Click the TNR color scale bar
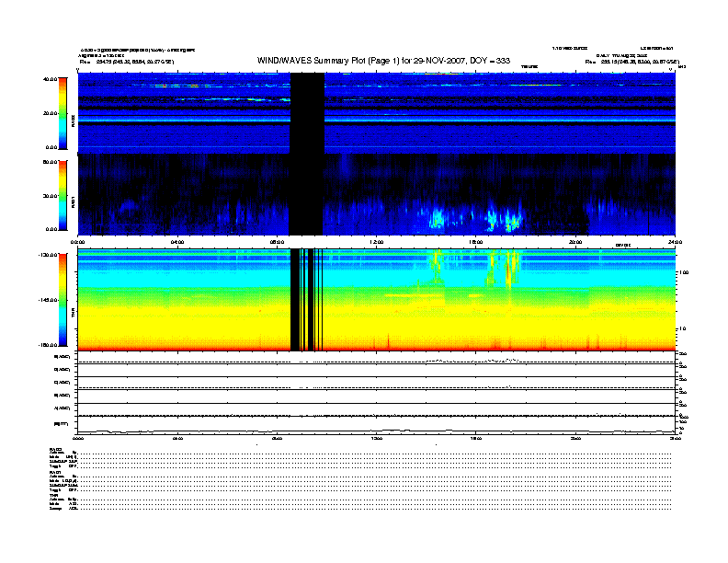 point(63,300)
